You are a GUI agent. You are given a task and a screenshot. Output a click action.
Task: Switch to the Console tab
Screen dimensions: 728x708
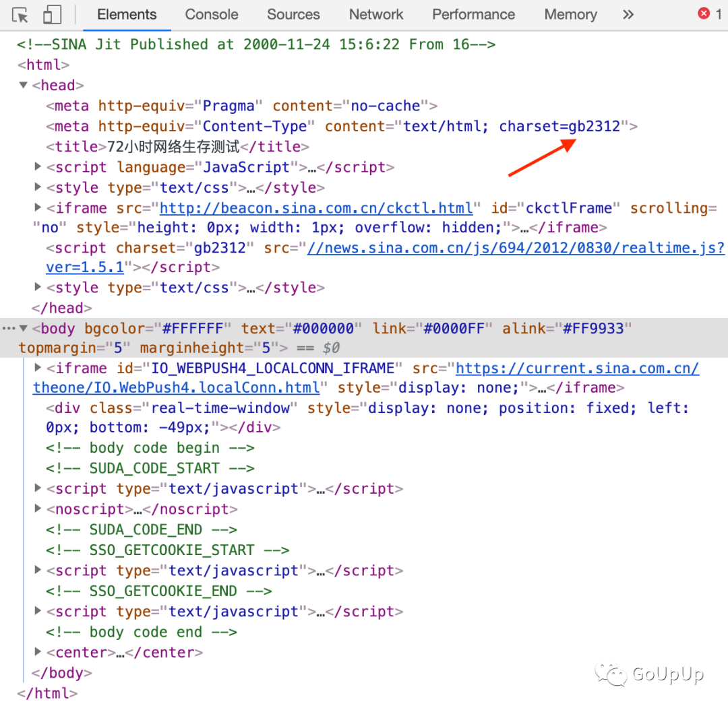click(212, 15)
